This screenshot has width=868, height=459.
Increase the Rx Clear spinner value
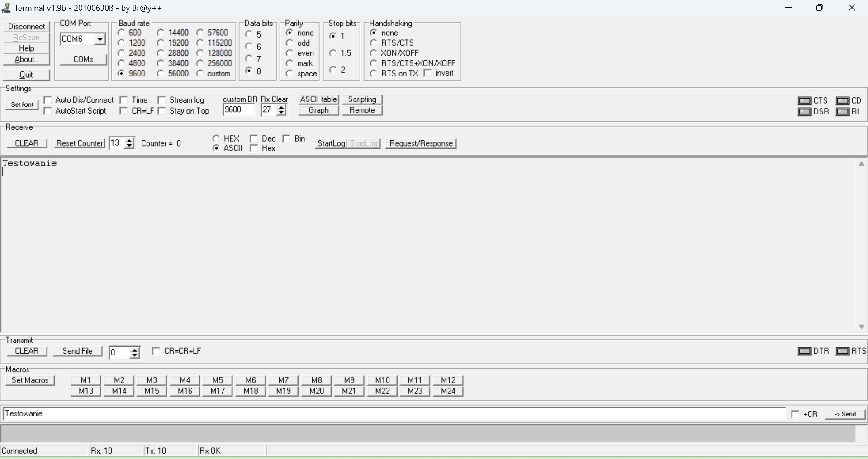pyautogui.click(x=282, y=107)
